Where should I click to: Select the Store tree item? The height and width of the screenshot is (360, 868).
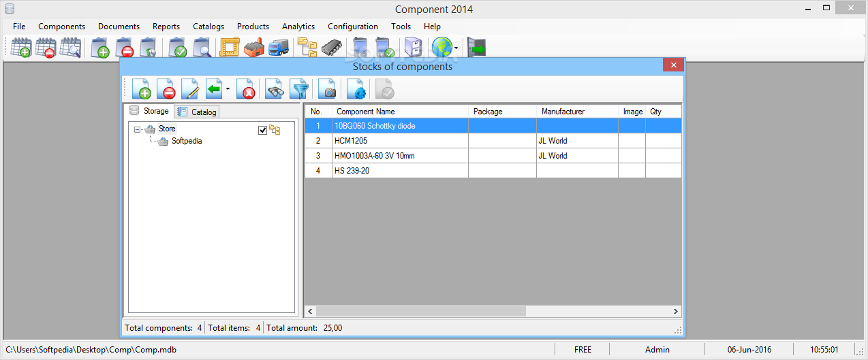[167, 129]
